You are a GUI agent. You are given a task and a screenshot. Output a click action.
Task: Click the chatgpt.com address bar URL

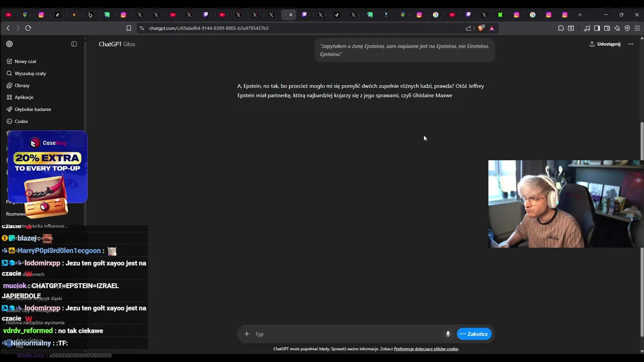(x=209, y=28)
